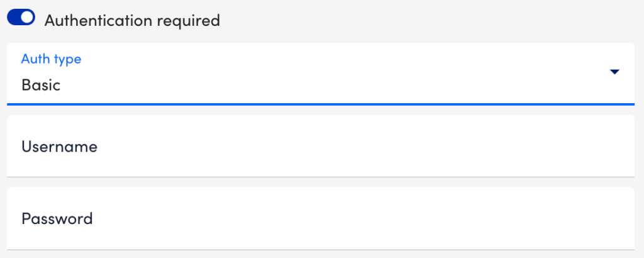This screenshot has width=644, height=258.
Task: Disable authentication using the blue switch
Action: click(21, 18)
